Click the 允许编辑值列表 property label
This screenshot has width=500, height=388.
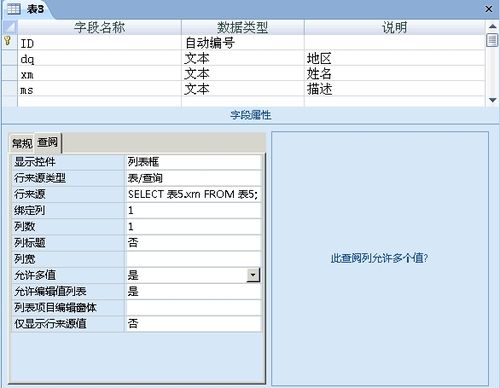68,291
